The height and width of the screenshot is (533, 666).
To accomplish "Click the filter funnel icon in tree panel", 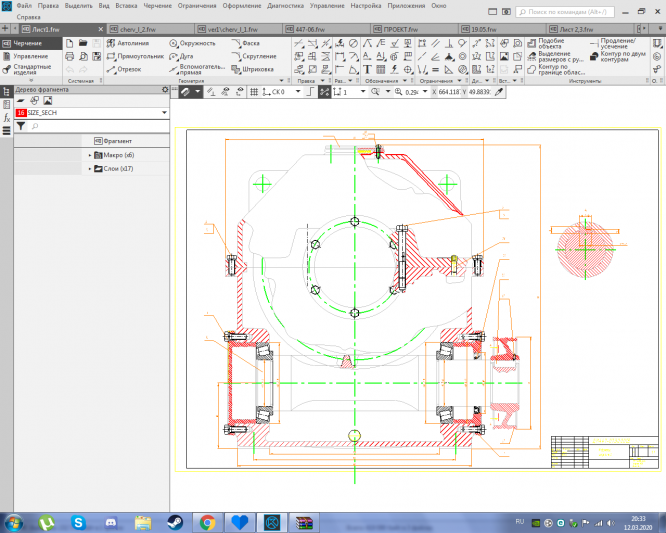I will (20, 127).
